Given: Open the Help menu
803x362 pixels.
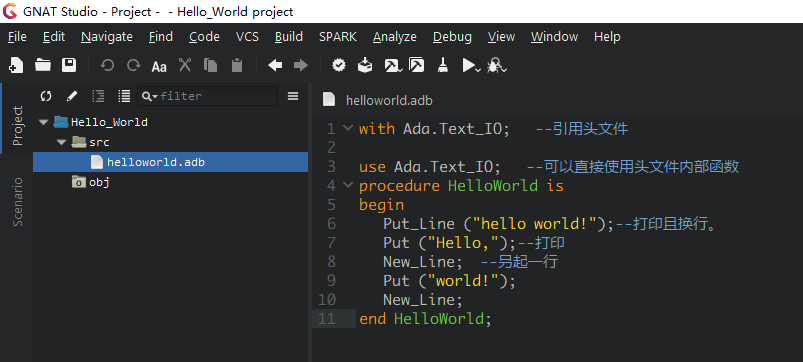Looking at the screenshot, I should click(x=607, y=37).
